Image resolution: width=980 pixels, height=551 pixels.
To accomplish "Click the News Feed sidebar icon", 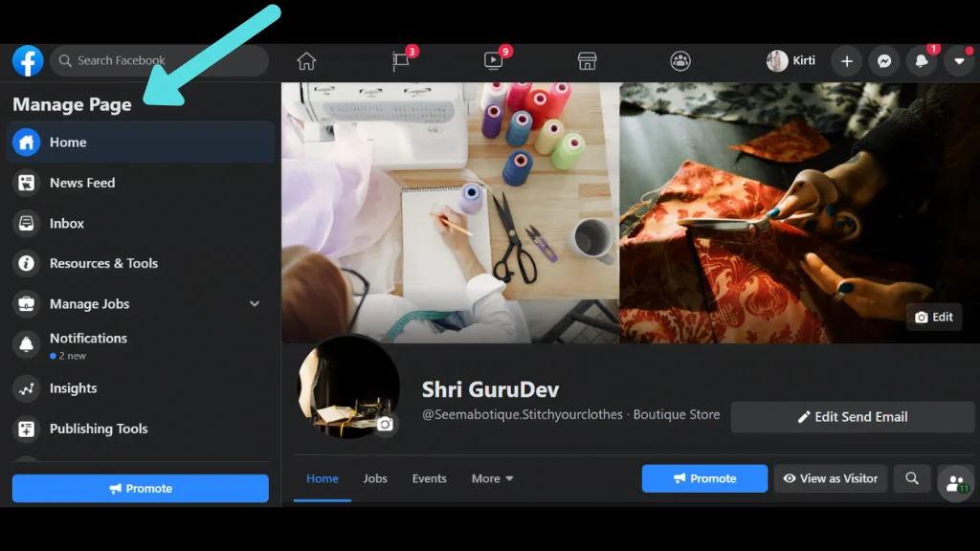I will (26, 183).
